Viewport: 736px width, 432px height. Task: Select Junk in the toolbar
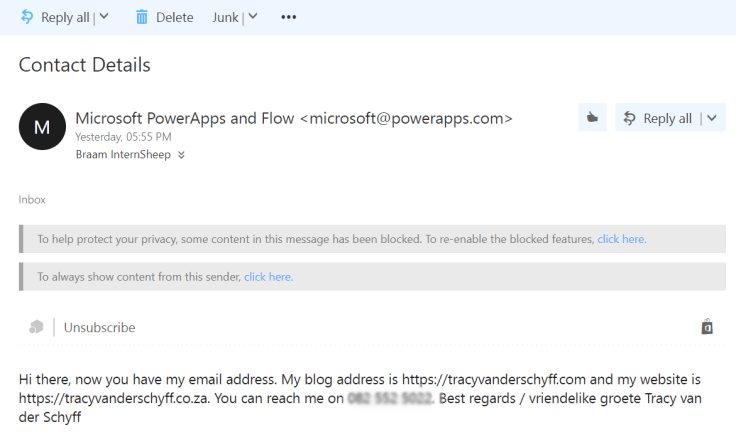(225, 17)
